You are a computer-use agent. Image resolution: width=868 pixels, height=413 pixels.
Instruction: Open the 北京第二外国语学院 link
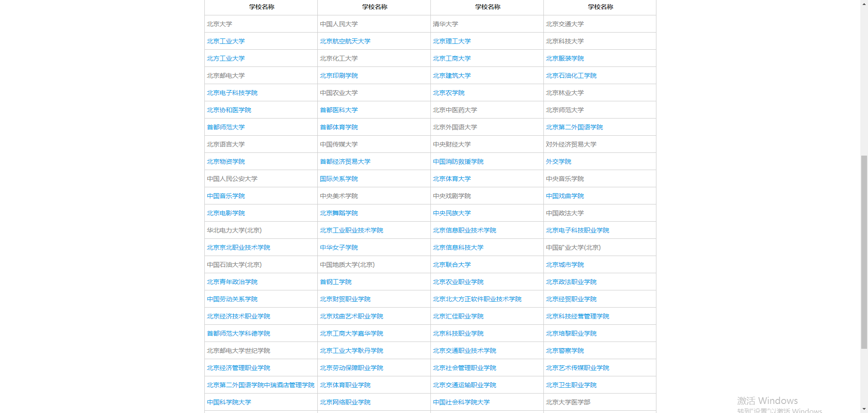pyautogui.click(x=574, y=127)
